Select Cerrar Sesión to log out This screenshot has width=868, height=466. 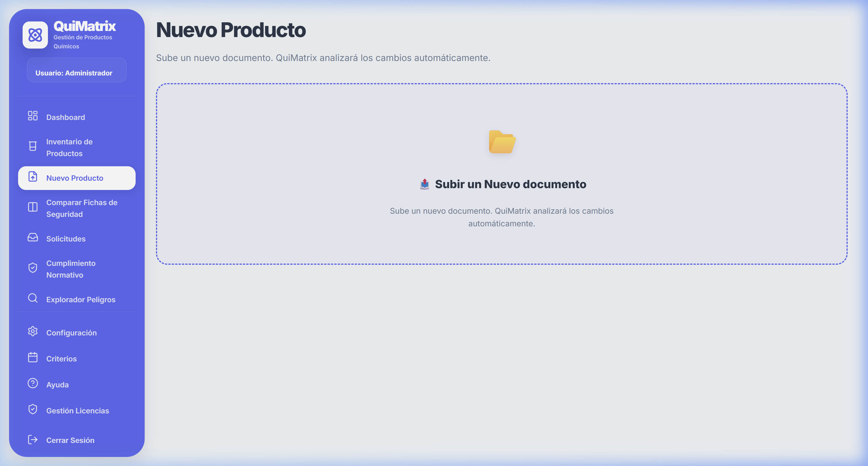coord(70,440)
